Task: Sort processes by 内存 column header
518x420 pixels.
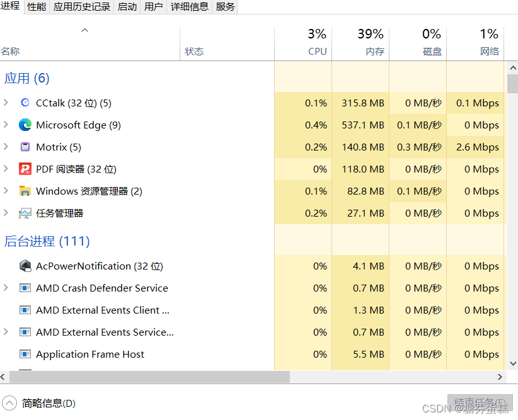Action: point(360,44)
